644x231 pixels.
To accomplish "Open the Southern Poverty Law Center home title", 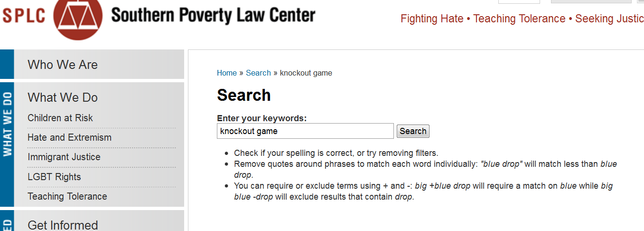I will click(x=213, y=15).
